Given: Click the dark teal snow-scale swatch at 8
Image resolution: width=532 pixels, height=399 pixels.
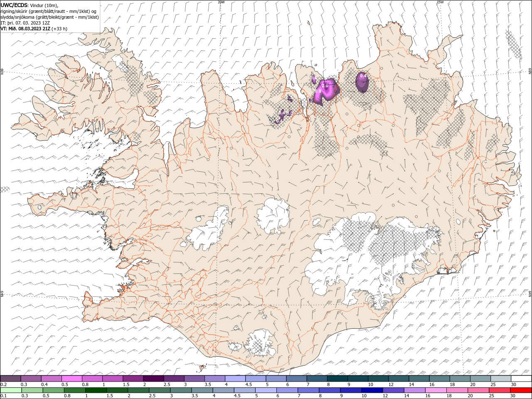Looking at the screenshot, I should click(x=337, y=379).
